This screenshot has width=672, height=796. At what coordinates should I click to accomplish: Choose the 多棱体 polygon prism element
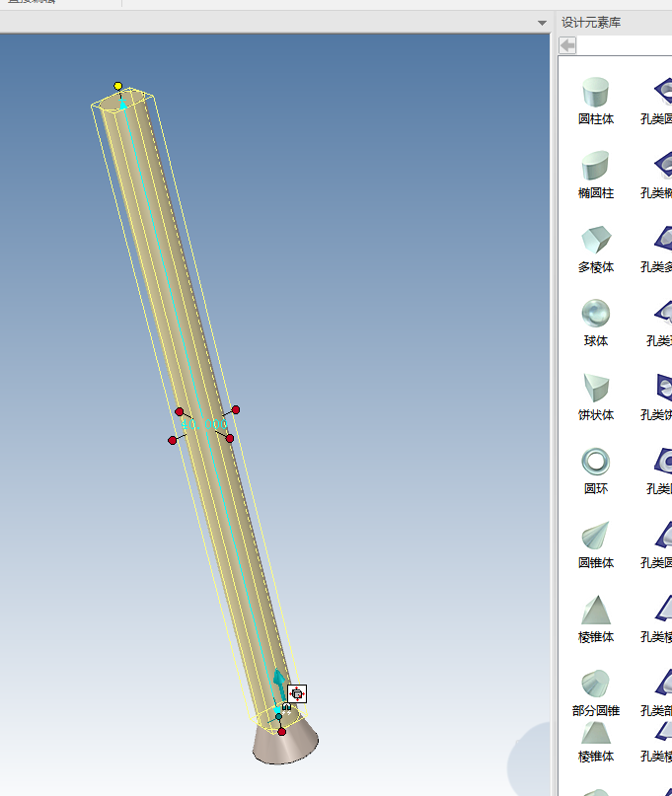[x=595, y=249]
